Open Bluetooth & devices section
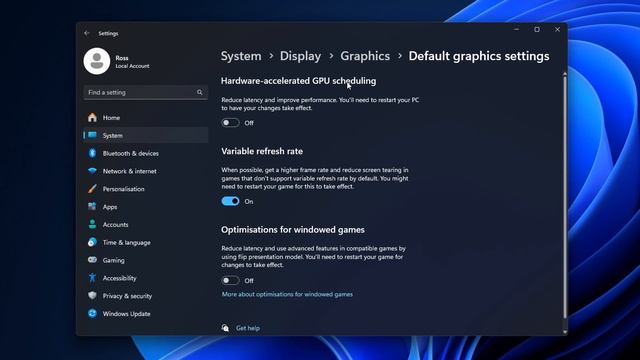This screenshot has width=640, height=360. (x=146, y=153)
